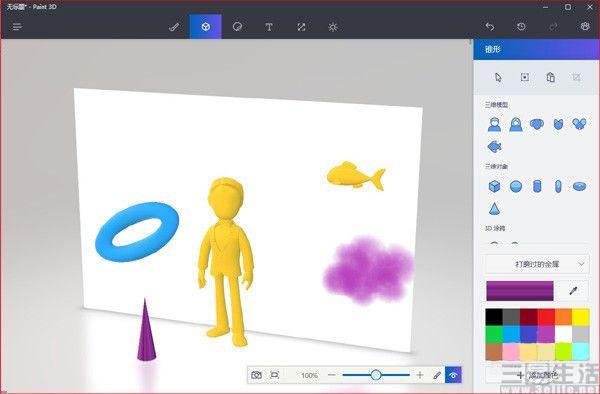
Task: Insert the Woman 3D model
Action: (x=516, y=124)
